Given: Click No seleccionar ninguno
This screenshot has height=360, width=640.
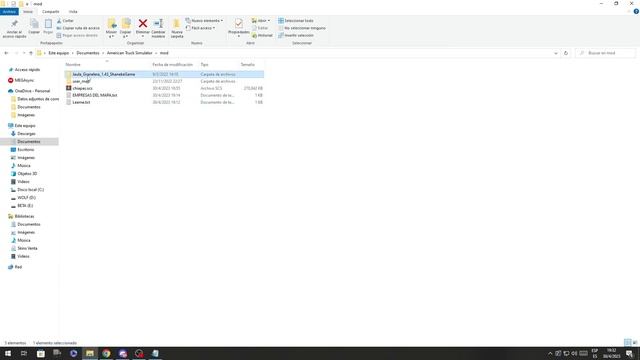Looking at the screenshot, I should [x=302, y=28].
